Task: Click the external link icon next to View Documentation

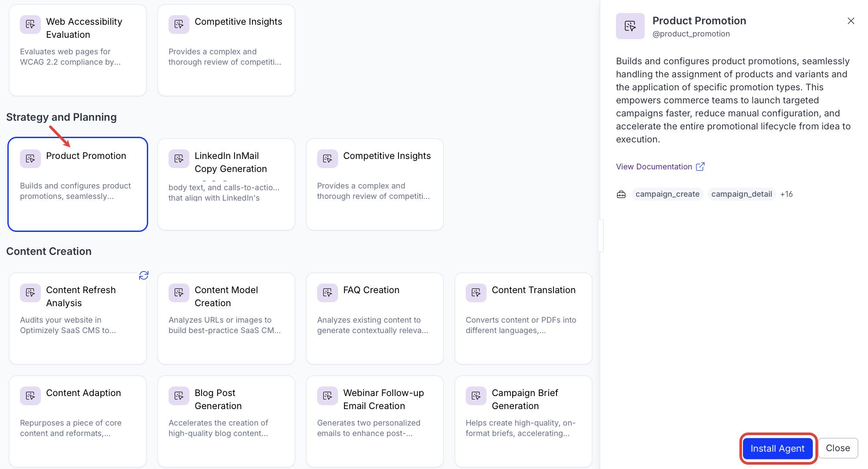Action: (700, 167)
